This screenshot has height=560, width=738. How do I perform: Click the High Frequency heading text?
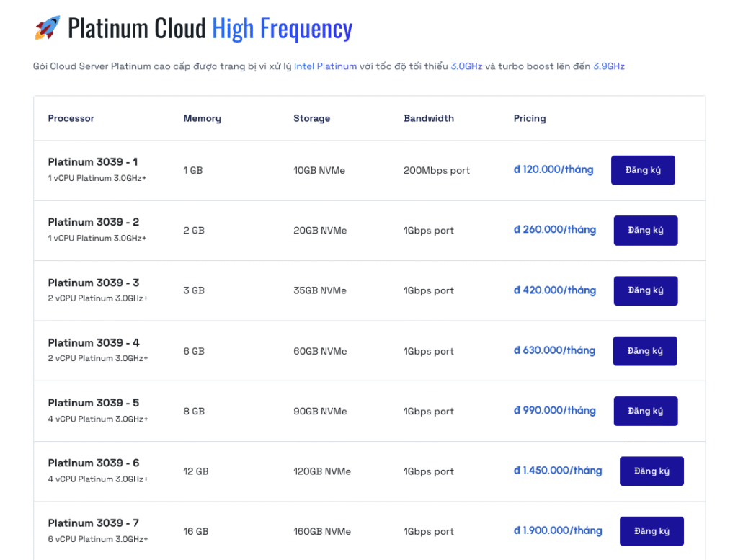coord(282,28)
